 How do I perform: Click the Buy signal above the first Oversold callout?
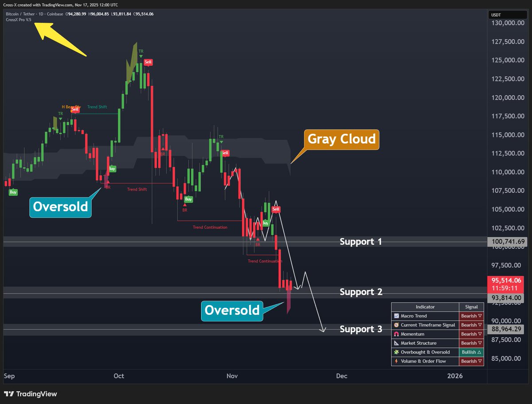point(112,169)
